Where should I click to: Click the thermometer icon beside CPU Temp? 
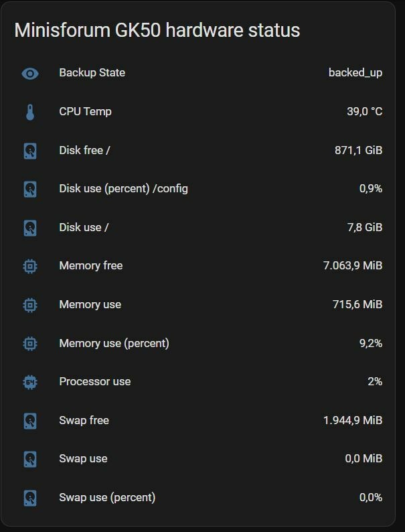(30, 112)
